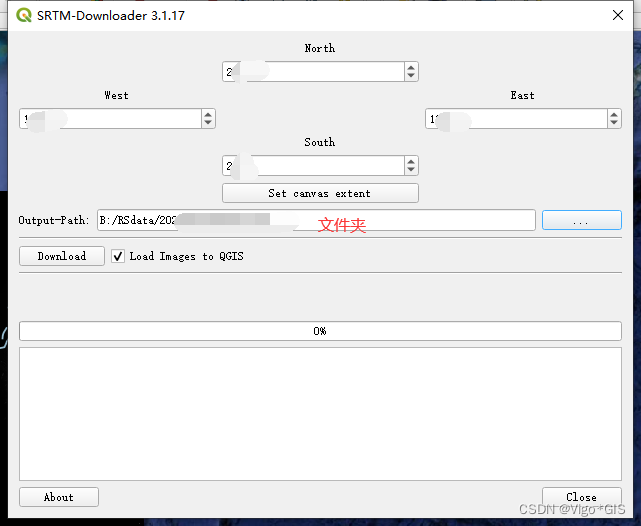The image size is (641, 526).
Task: Focus the North coordinate input field
Action: tap(314, 72)
